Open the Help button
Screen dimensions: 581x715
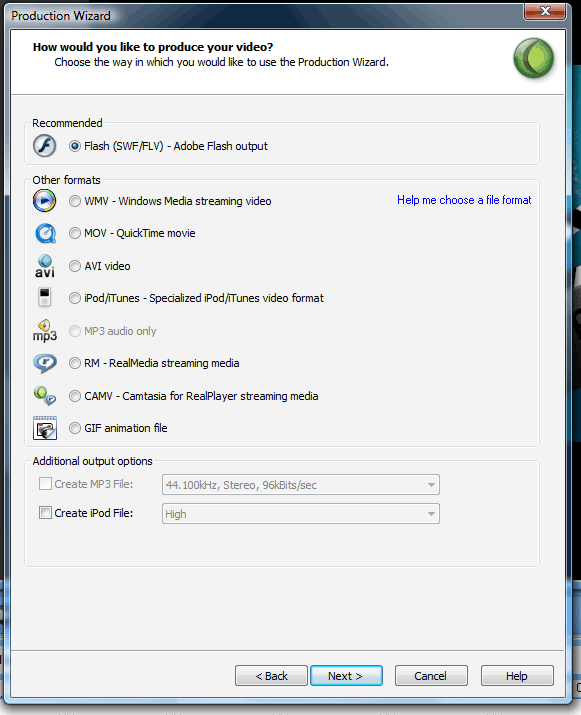(517, 675)
